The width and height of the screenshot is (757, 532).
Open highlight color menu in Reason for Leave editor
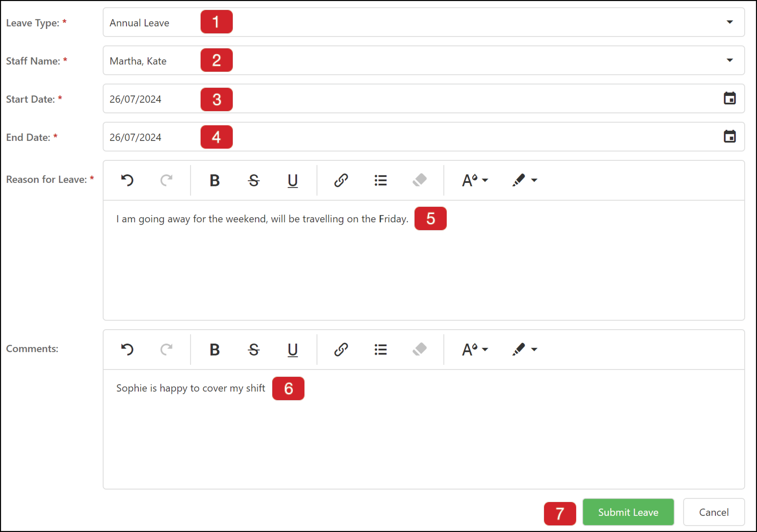[x=525, y=180]
